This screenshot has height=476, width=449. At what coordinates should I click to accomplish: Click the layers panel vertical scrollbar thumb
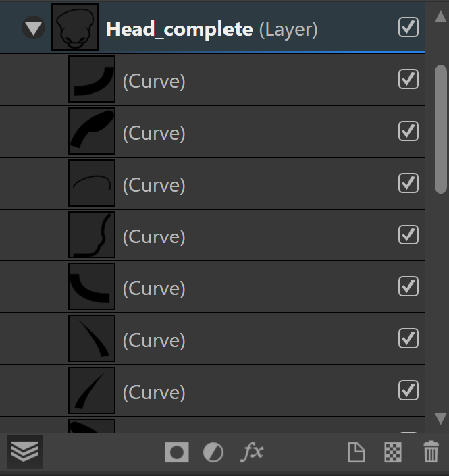click(441, 130)
